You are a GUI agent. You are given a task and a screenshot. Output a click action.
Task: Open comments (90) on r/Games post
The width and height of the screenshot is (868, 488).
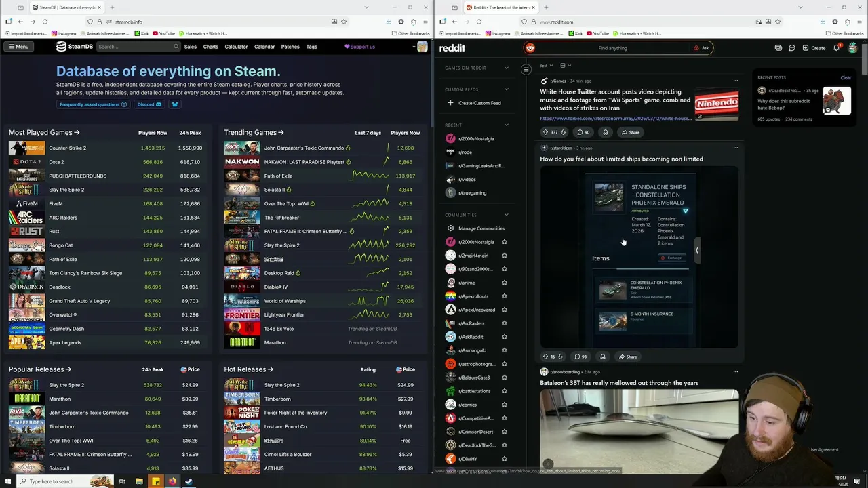583,132
